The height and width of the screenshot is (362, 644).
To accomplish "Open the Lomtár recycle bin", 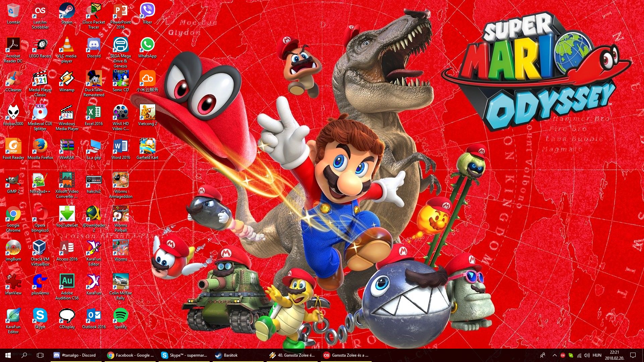I will [x=13, y=11].
